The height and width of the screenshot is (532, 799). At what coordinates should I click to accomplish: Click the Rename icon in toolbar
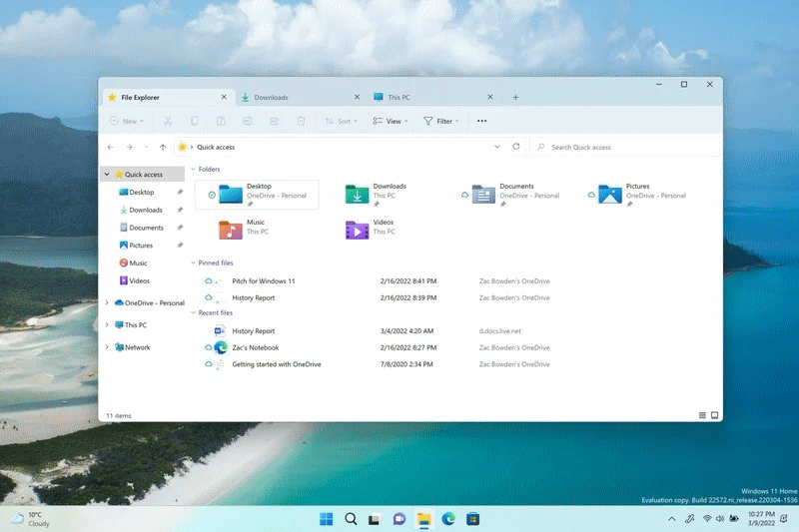click(x=248, y=121)
